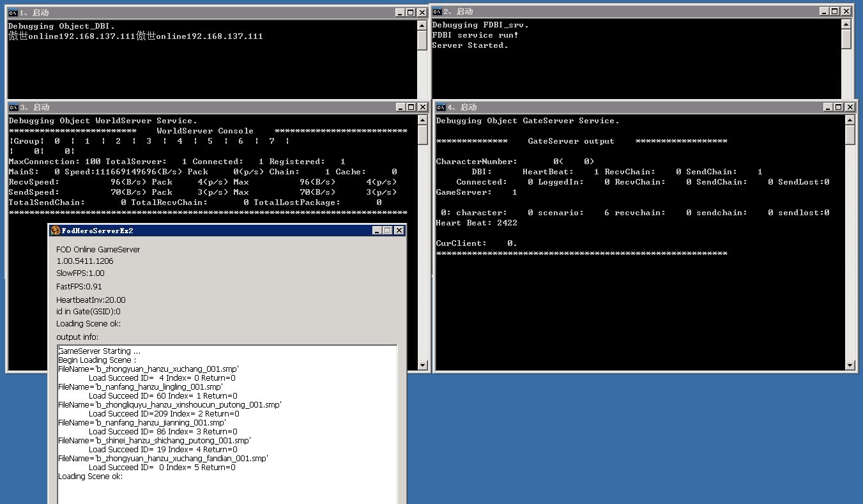Viewport: 863px width, 504px height.
Task: Maximize the GateServer console window
Action: 839,107
